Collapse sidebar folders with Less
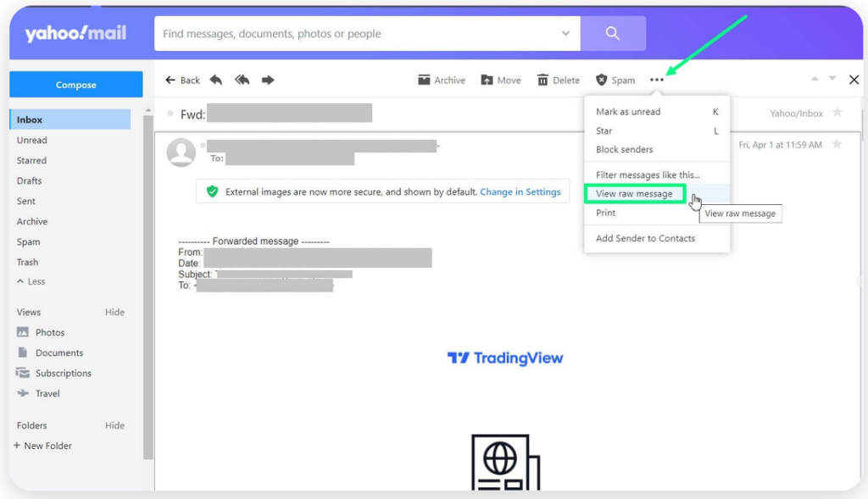Screen dimensions: 868x499 [31, 281]
